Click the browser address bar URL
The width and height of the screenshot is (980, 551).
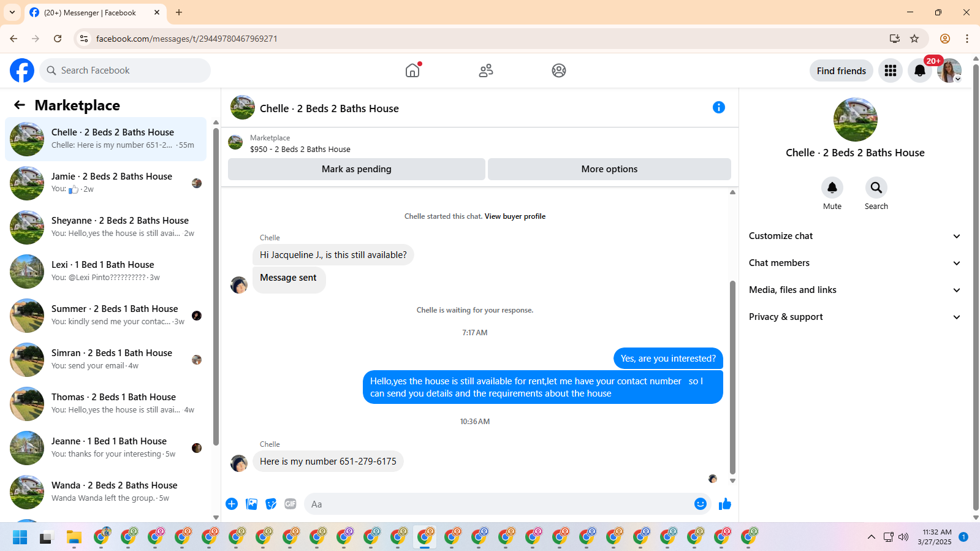[187, 39]
